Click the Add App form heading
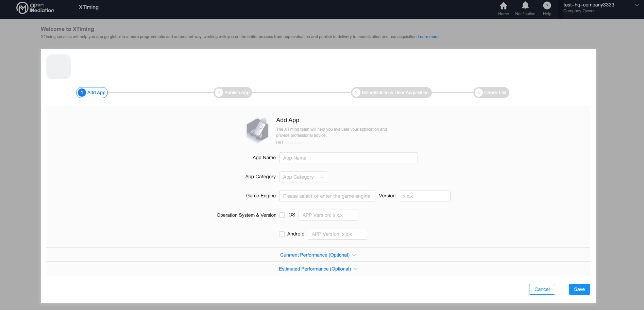644x310 pixels. click(288, 120)
